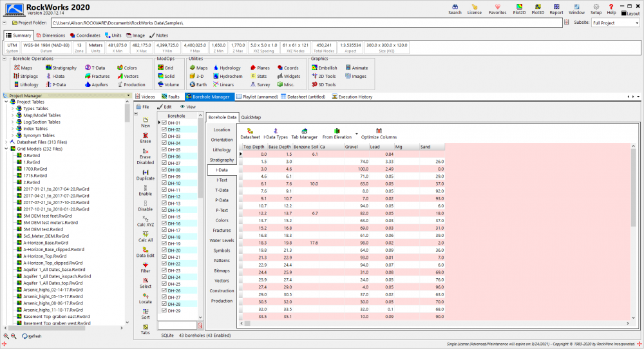644x349 pixels.
Task: Launch Plot3D window
Action: [x=538, y=9]
